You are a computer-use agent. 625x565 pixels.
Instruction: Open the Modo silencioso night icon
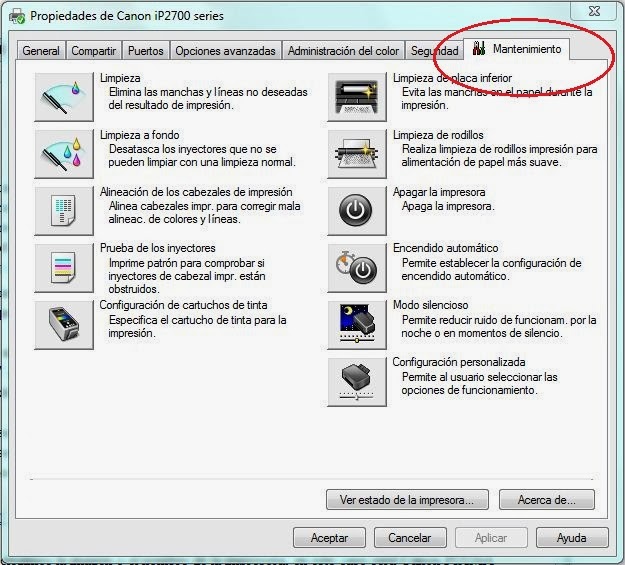[x=357, y=325]
